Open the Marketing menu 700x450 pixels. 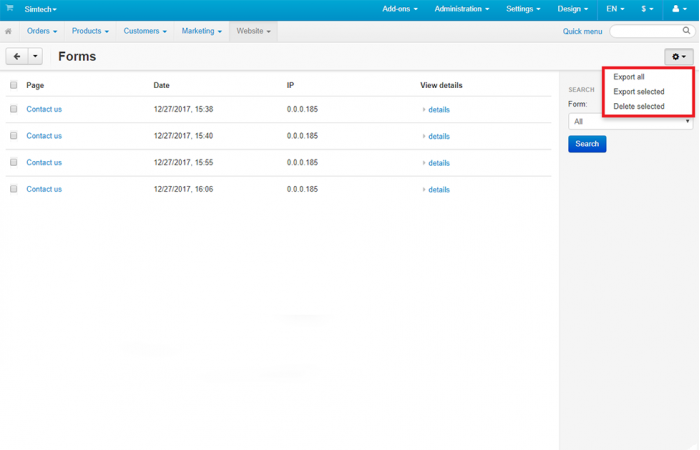tap(201, 31)
